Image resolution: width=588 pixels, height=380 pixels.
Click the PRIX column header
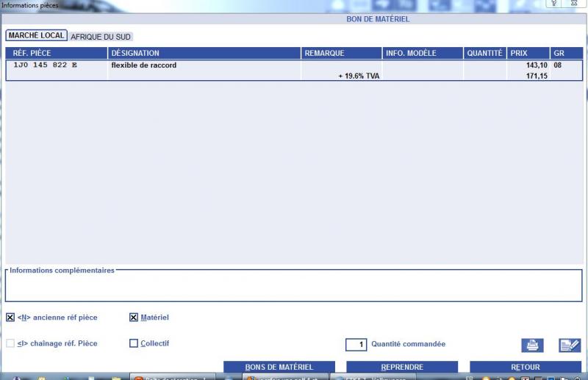tap(528, 53)
